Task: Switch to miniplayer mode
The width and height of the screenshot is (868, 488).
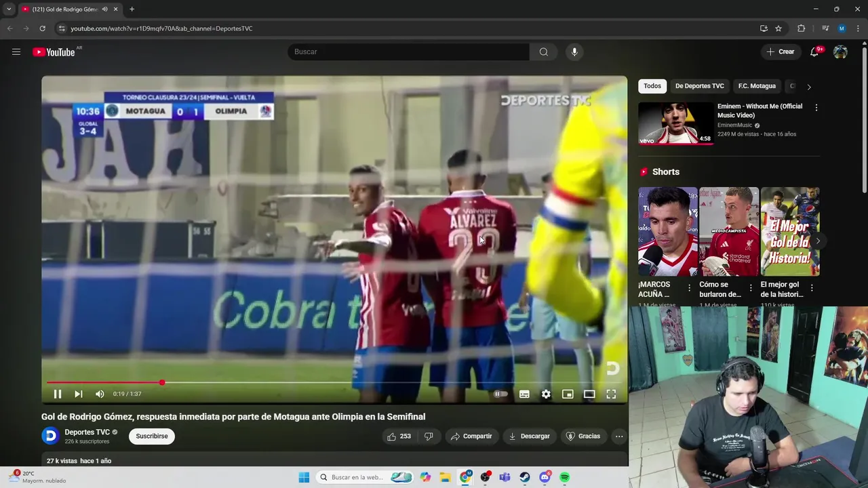Action: 568,394
